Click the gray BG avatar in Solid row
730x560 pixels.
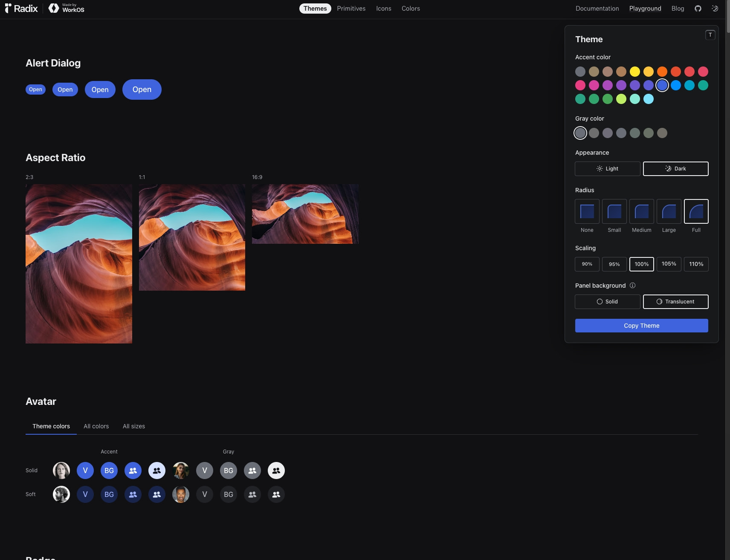(229, 471)
